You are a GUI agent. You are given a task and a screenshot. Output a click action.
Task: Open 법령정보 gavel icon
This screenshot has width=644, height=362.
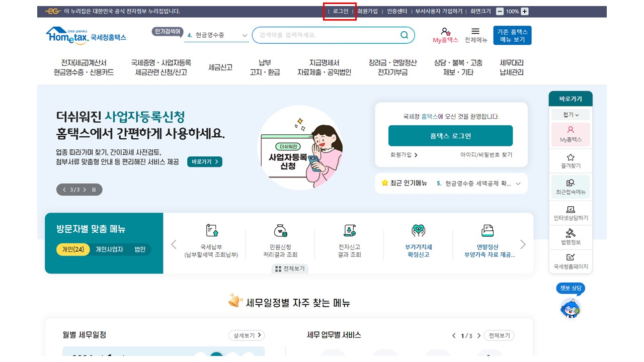click(571, 237)
